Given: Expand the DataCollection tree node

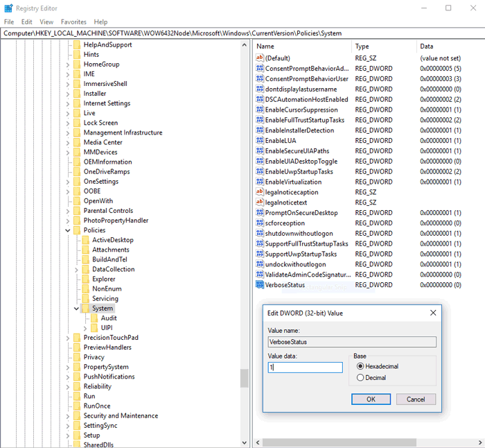Looking at the screenshot, I should pyautogui.click(x=76, y=269).
